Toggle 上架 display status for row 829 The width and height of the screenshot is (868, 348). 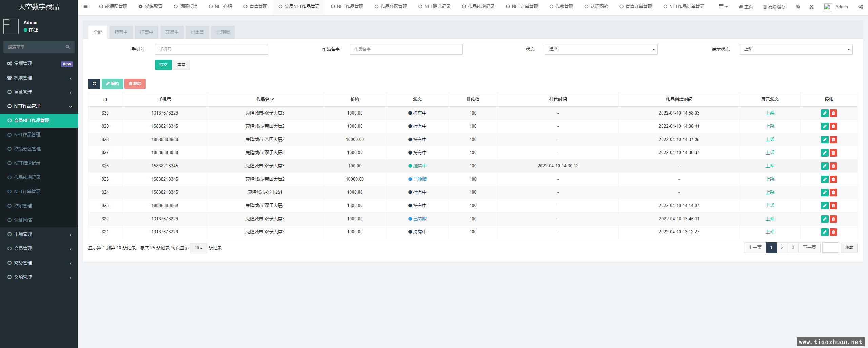click(x=770, y=126)
